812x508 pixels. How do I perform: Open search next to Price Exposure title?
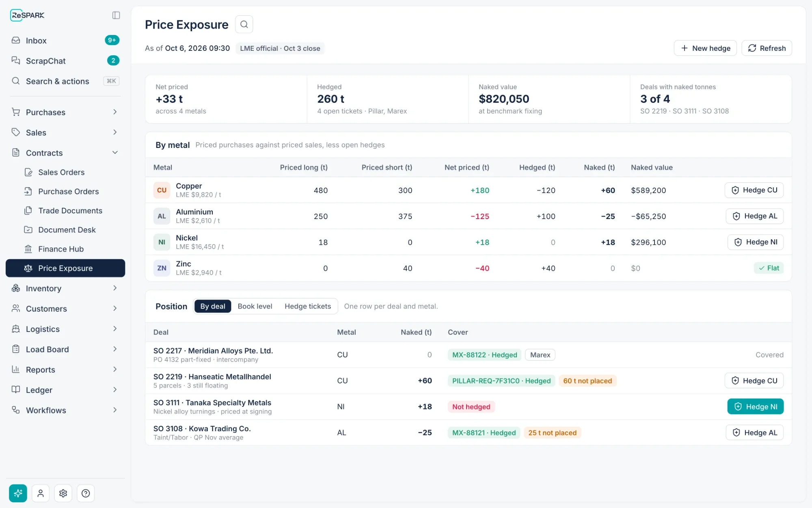tap(244, 24)
